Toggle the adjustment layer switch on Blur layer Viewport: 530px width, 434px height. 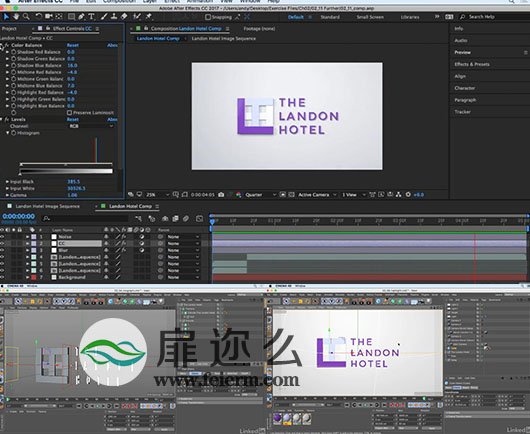[x=142, y=250]
